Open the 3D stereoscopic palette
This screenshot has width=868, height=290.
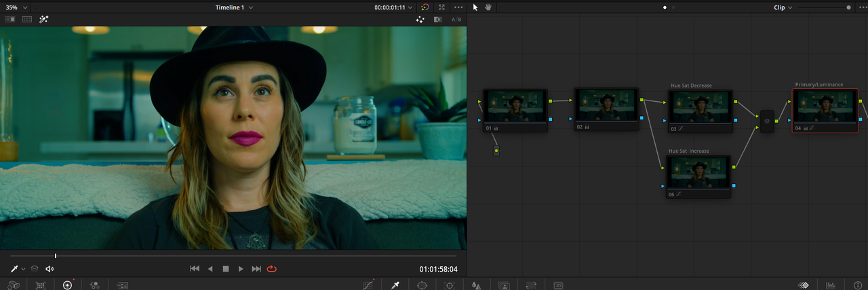[558, 285]
